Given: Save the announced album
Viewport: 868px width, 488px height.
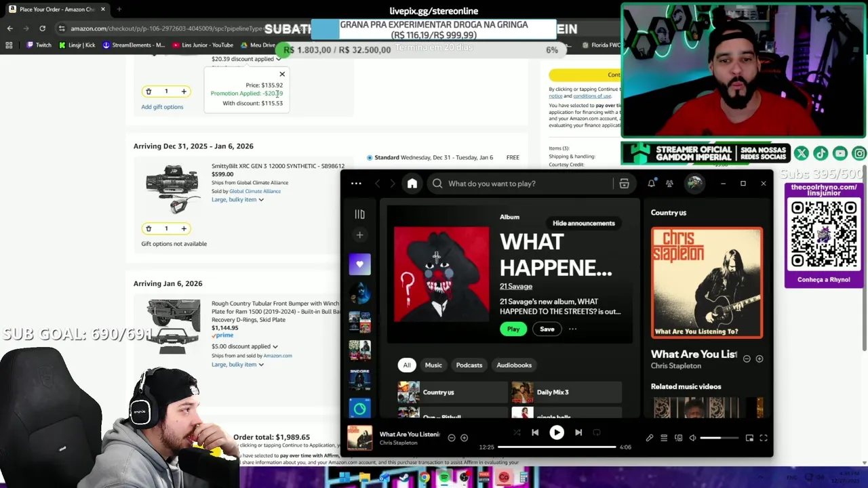Looking at the screenshot, I should point(547,329).
